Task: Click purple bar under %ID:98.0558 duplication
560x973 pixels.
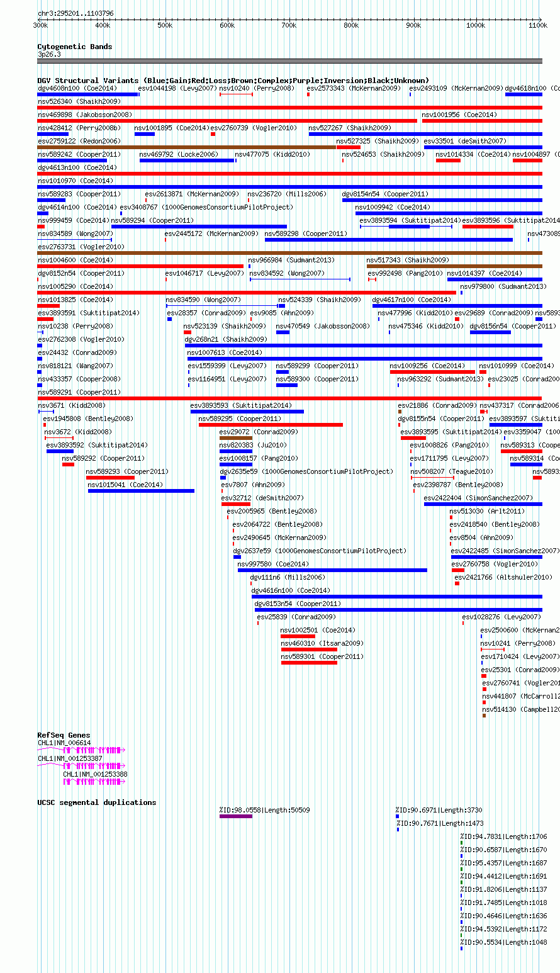Action: (235, 816)
